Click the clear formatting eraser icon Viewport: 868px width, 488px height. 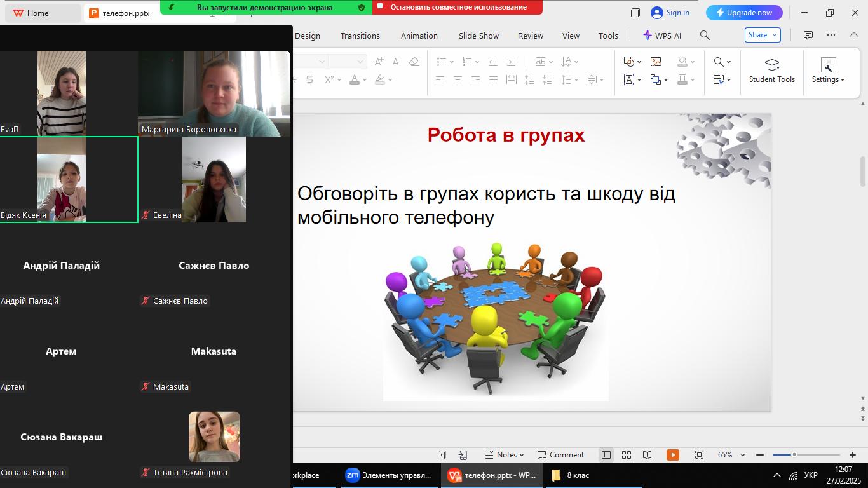coord(414,62)
